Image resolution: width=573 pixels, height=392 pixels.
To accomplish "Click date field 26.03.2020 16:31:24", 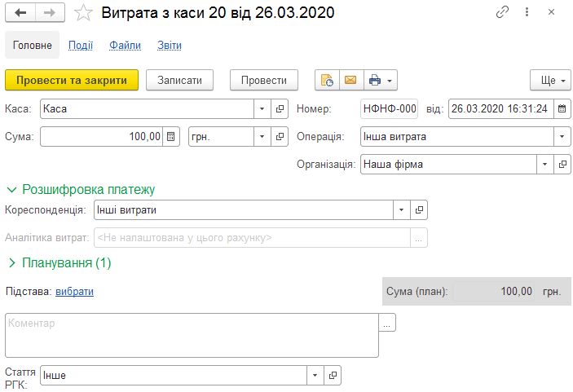I will [501, 109].
